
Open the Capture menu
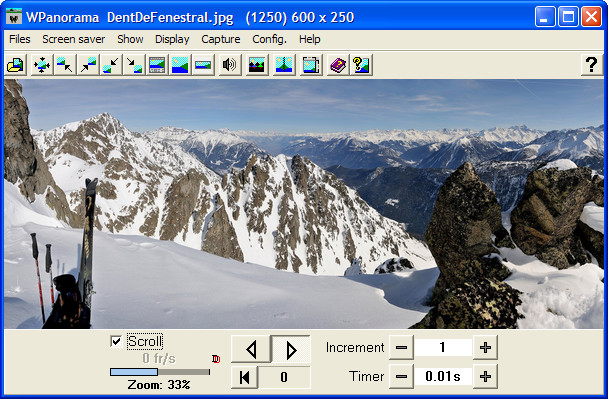pyautogui.click(x=221, y=39)
